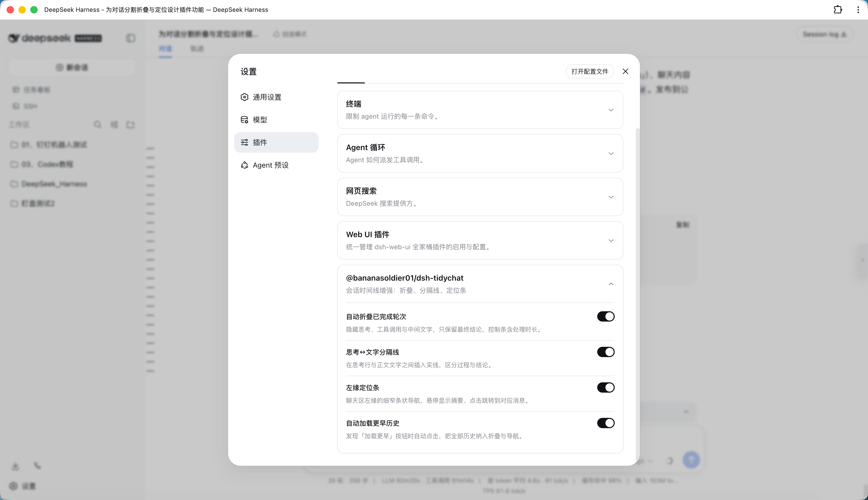This screenshot has width=868, height=500.
Task: Click the workspace search magnifier icon
Action: [98, 124]
